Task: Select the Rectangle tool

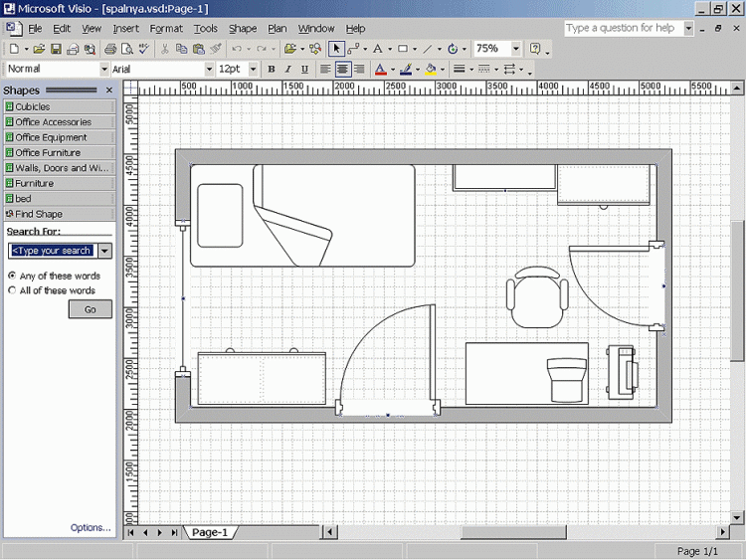Action: [403, 49]
